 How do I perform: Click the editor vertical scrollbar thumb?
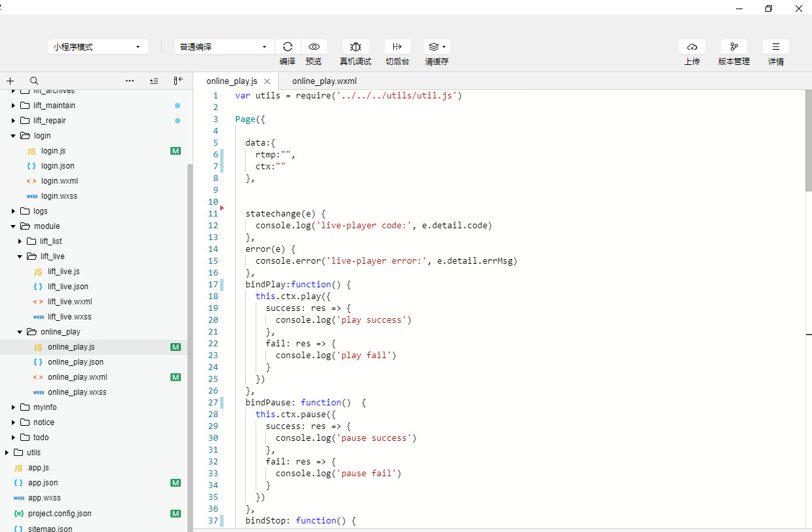pos(808,141)
